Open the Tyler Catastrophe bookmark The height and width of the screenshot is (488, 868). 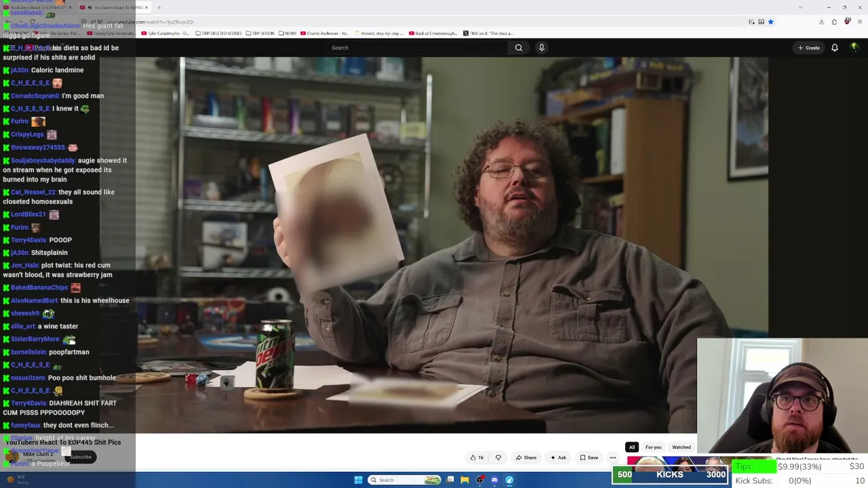[x=165, y=33]
